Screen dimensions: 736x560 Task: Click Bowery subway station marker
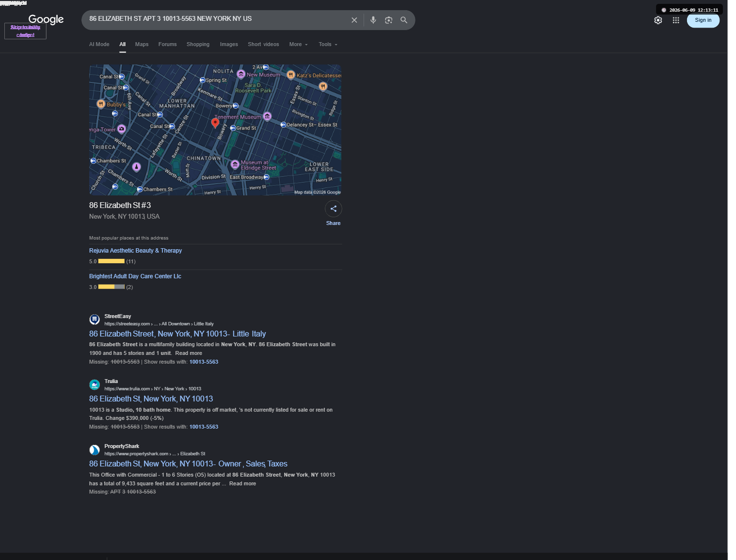coord(236,106)
